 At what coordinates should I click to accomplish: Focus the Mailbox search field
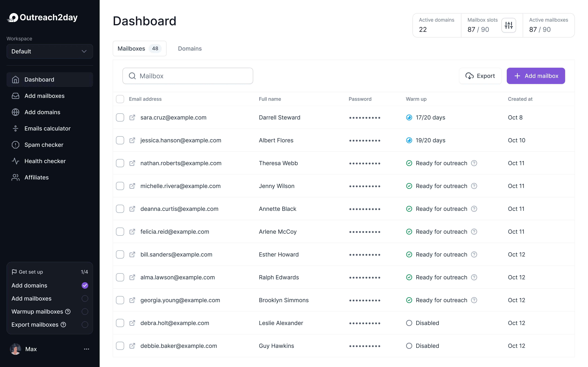point(188,76)
